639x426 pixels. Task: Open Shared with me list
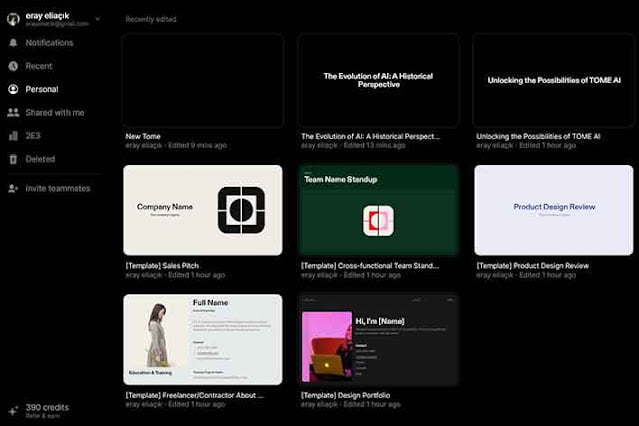click(55, 113)
